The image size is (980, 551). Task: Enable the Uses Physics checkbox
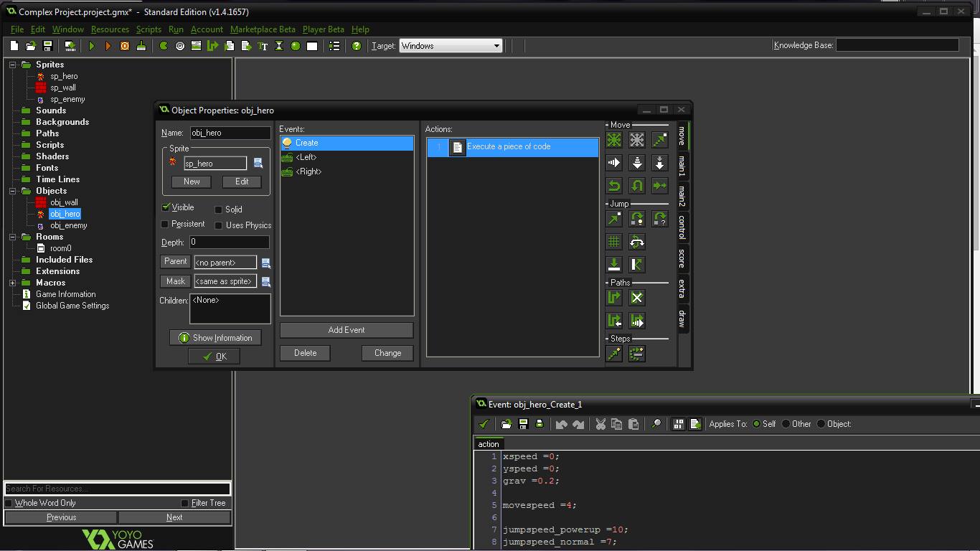tap(219, 225)
